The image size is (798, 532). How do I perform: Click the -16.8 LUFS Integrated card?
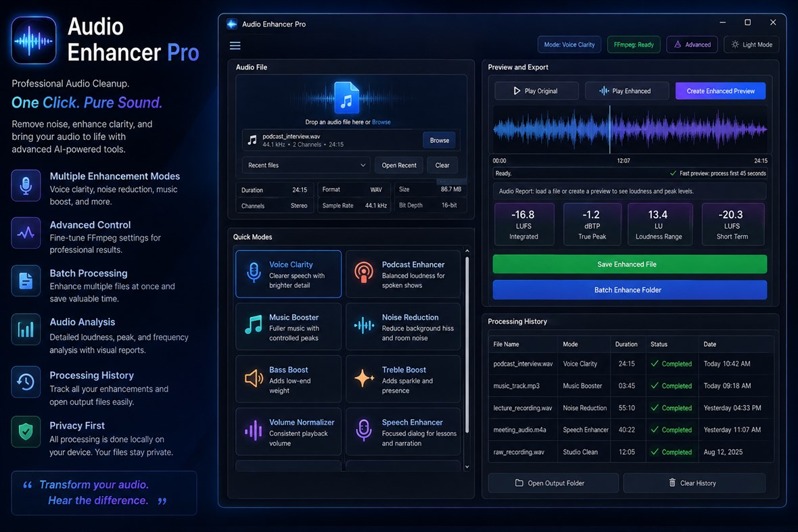(523, 224)
